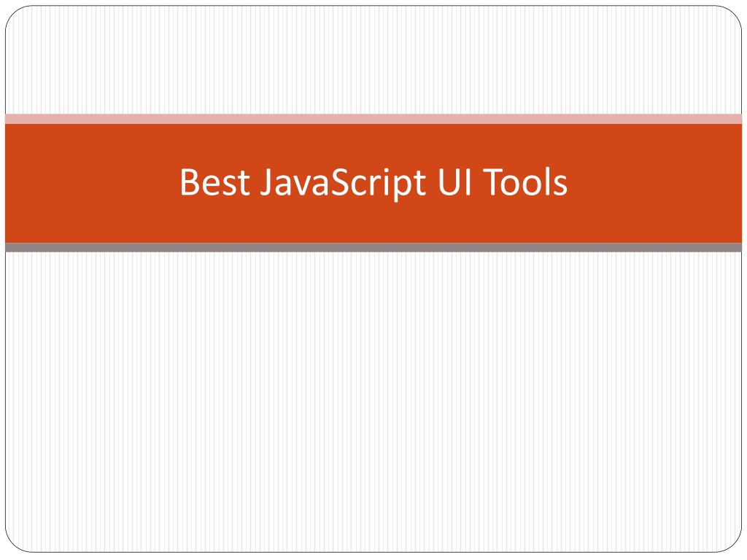Click the word 'JavaScript' in the title
This screenshot has width=747, height=560.
click(x=343, y=184)
